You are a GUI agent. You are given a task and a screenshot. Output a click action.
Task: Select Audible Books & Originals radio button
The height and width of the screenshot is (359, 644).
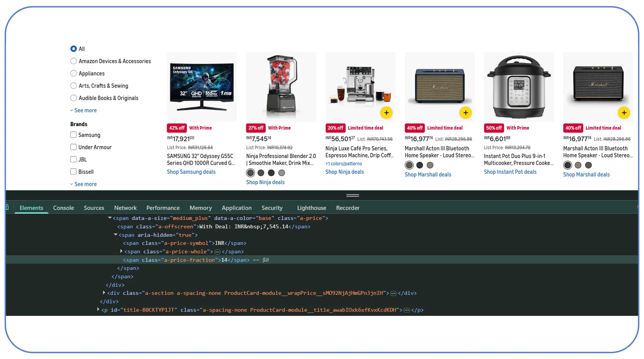(74, 98)
